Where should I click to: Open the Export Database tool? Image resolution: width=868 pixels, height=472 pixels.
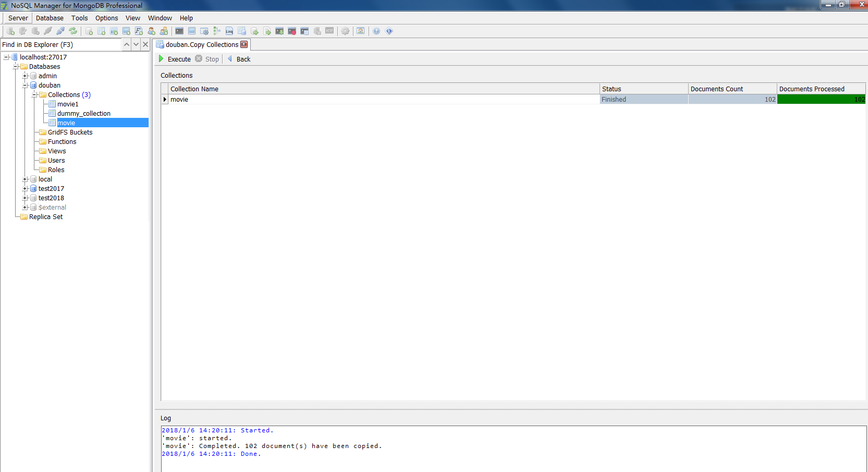click(254, 31)
